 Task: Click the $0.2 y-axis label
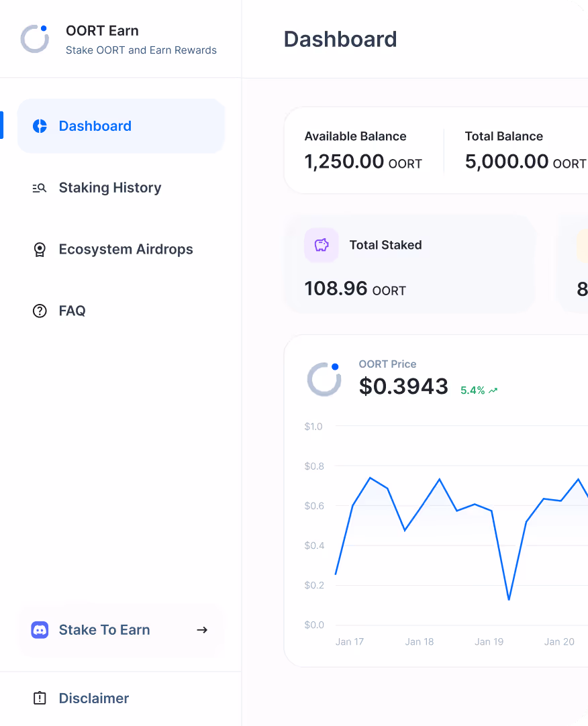314,586
